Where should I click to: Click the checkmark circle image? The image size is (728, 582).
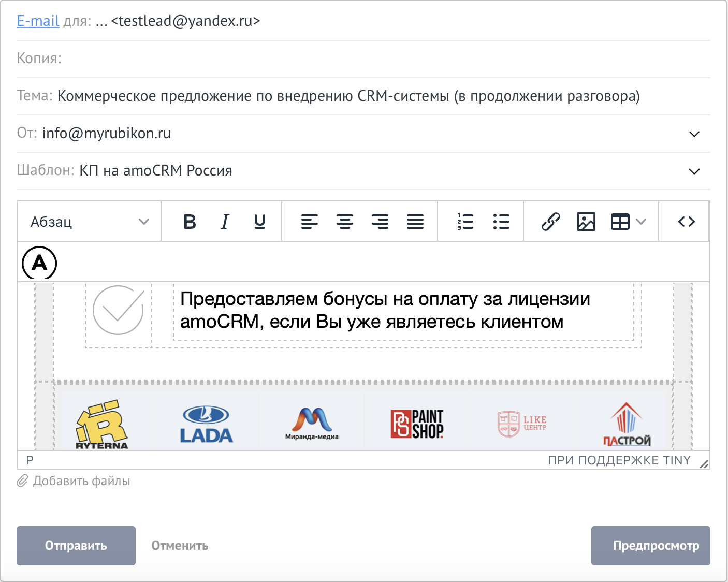tap(118, 310)
